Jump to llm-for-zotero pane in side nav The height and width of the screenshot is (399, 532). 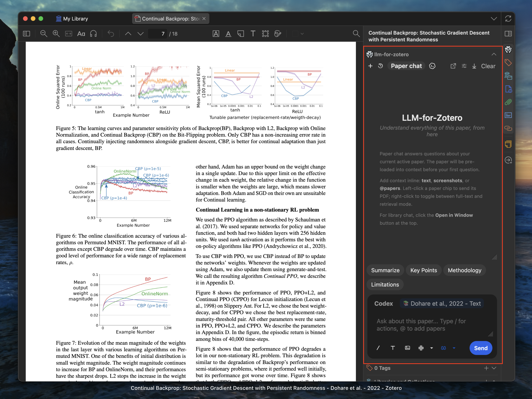[508, 50]
